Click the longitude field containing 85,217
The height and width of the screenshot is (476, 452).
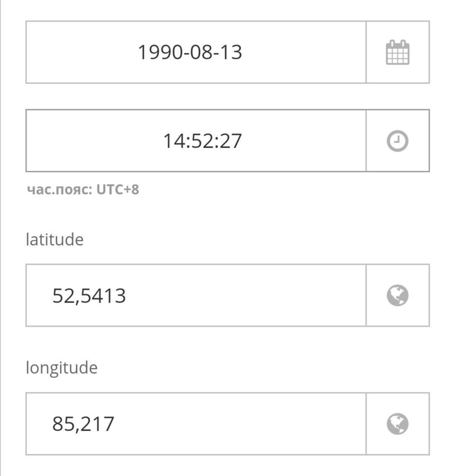pyautogui.click(x=196, y=424)
